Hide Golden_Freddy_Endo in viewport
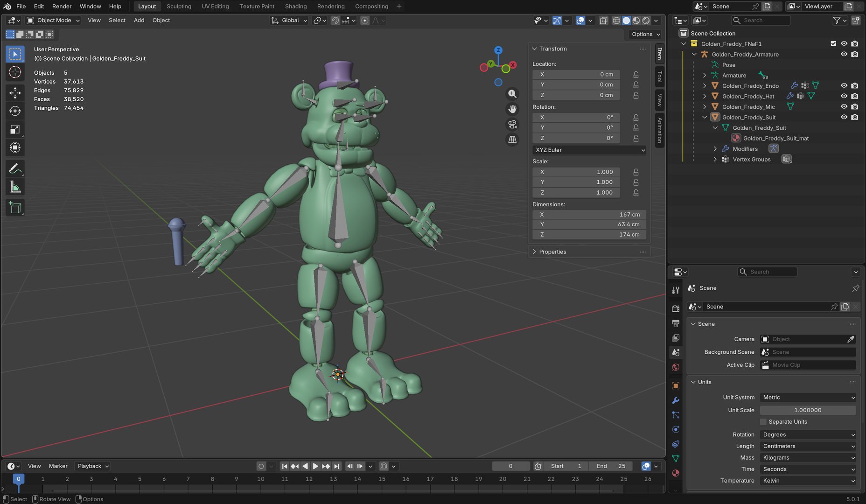Screen dimensions: 866x504 point(844,86)
